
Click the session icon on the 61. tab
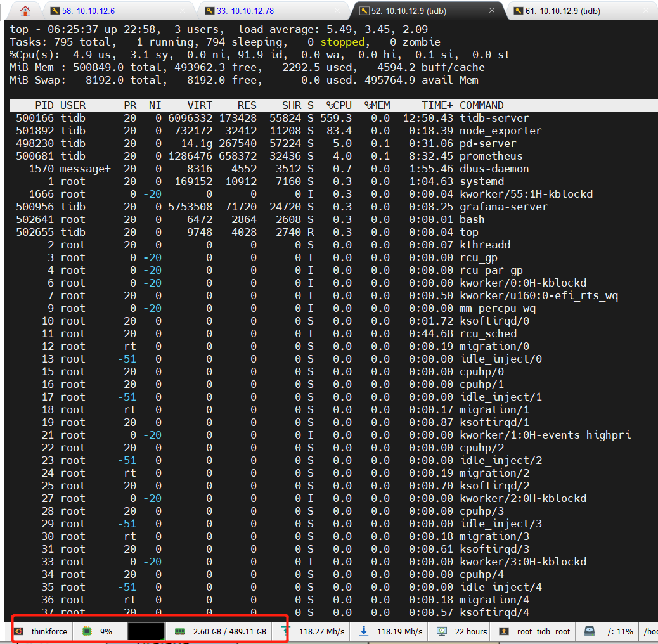pyautogui.click(x=519, y=11)
